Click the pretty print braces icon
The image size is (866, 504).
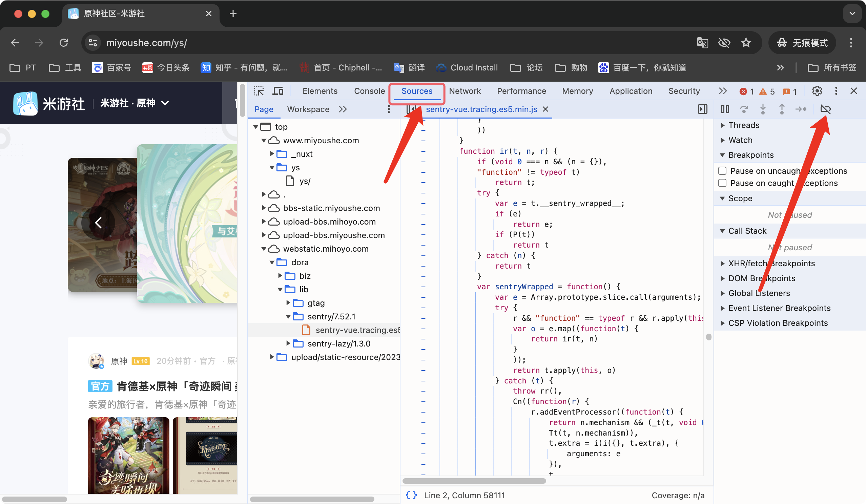411,496
